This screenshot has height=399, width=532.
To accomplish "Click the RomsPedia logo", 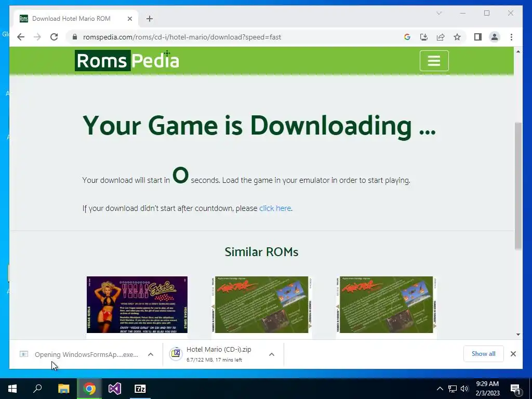I will [127, 61].
